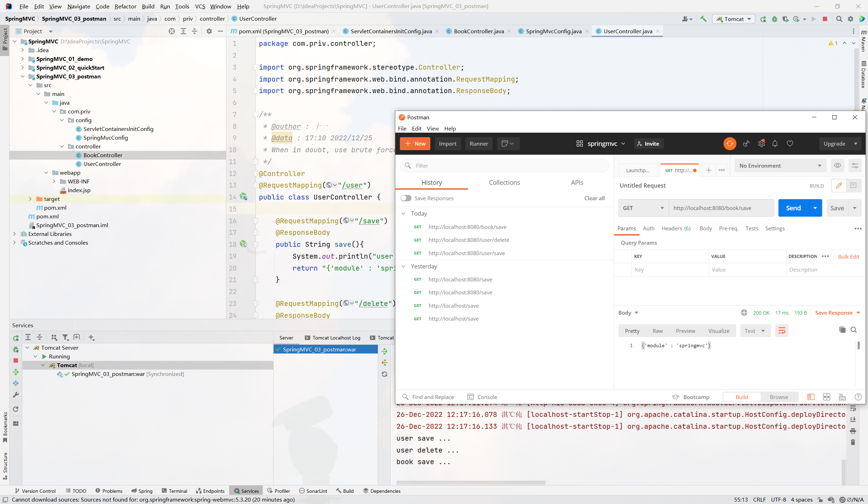
Task: Select the Pretty response view
Action: (x=632, y=331)
